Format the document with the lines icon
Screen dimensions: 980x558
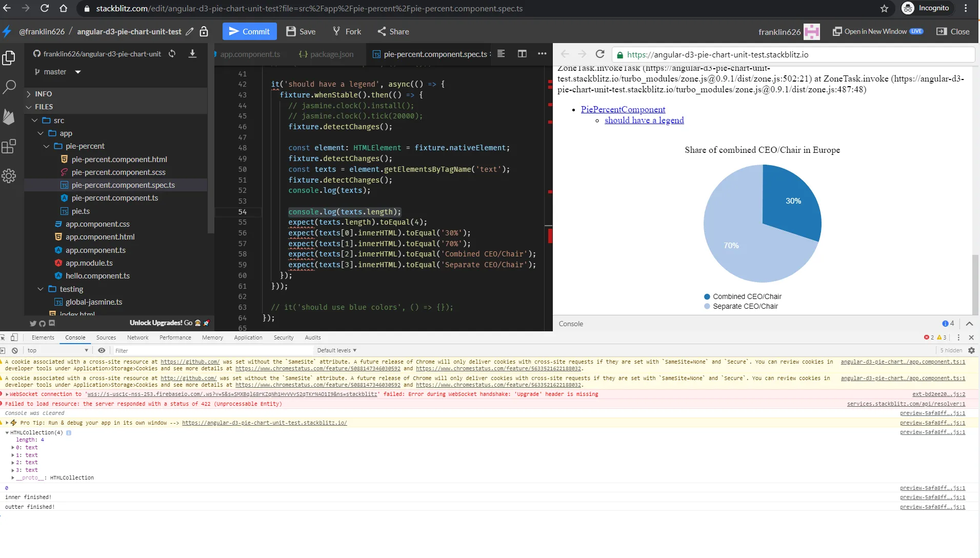pos(501,54)
